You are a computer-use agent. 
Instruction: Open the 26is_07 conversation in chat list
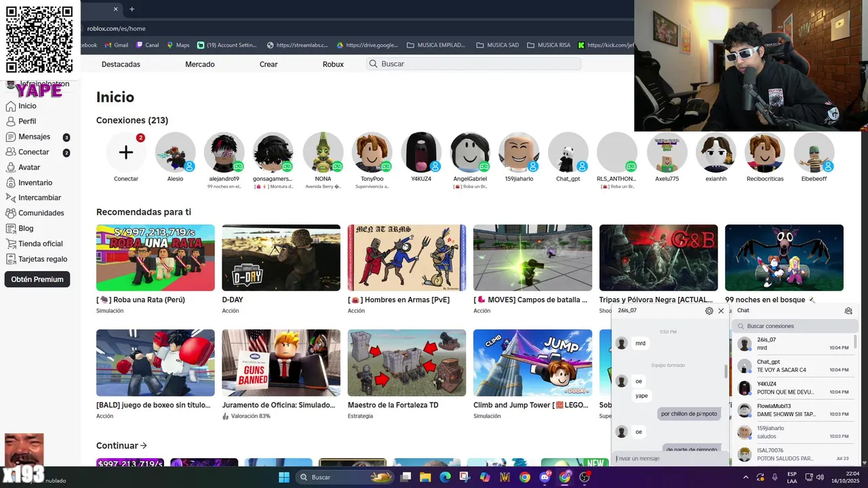pyautogui.click(x=793, y=344)
